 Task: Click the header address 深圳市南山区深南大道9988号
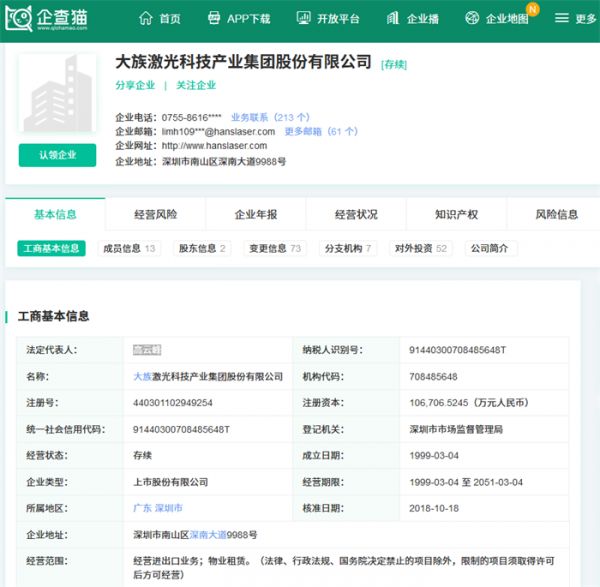pyautogui.click(x=224, y=161)
